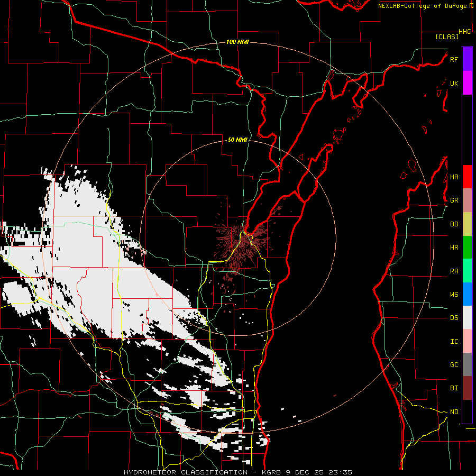Select the GR salmon legend swatch
476x476 pixels.
click(467, 200)
